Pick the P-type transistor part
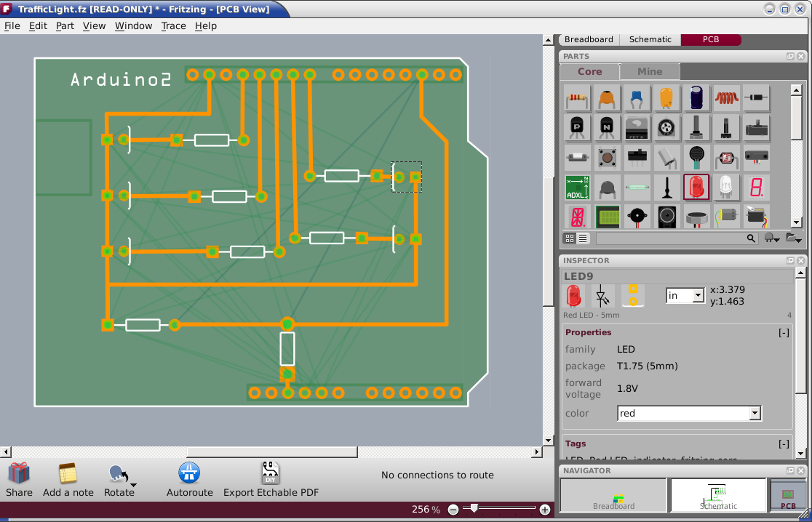812x522 pixels. click(577, 128)
